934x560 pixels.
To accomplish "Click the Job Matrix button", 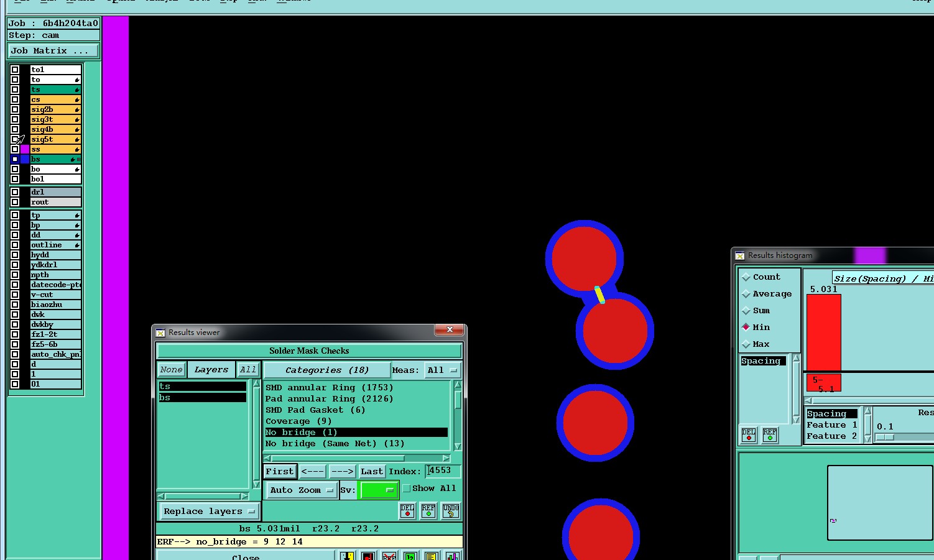I will click(x=53, y=51).
